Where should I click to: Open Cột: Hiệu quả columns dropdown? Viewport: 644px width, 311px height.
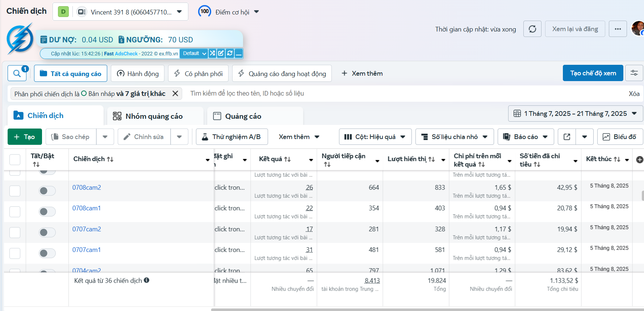375,137
